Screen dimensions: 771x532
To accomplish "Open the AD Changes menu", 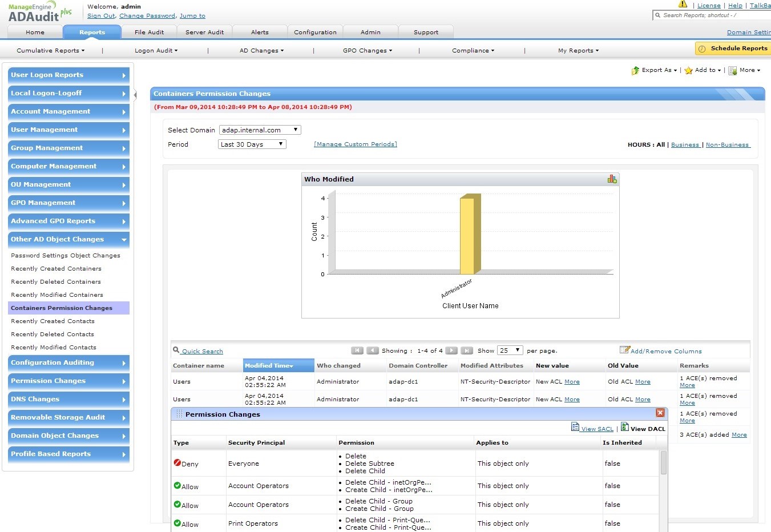I will coord(261,51).
